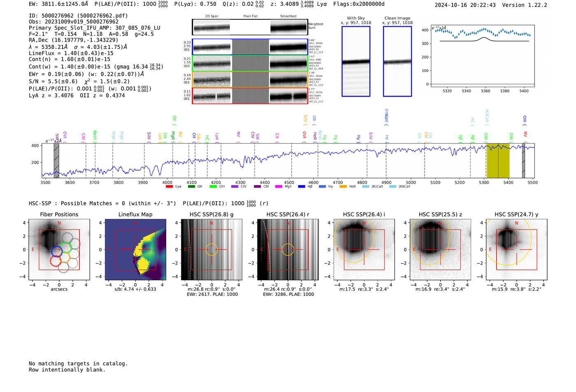Click the Gaussian line fit plot
576x392 pixels.
click(x=482, y=56)
